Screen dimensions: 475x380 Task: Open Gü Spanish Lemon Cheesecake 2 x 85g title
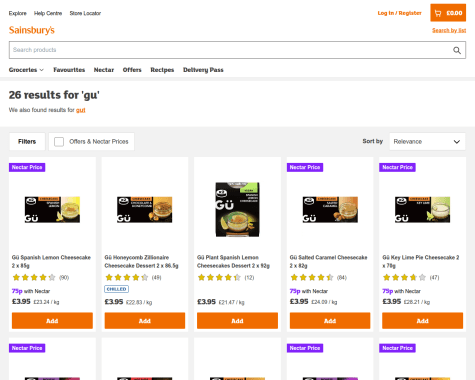(x=51, y=262)
